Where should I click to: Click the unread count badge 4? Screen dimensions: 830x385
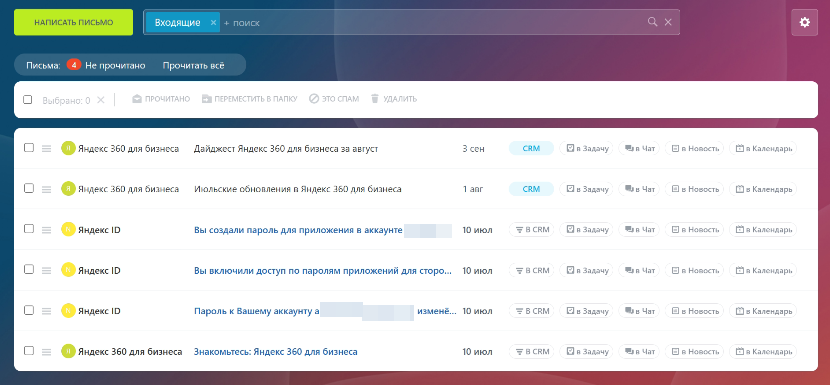click(74, 65)
